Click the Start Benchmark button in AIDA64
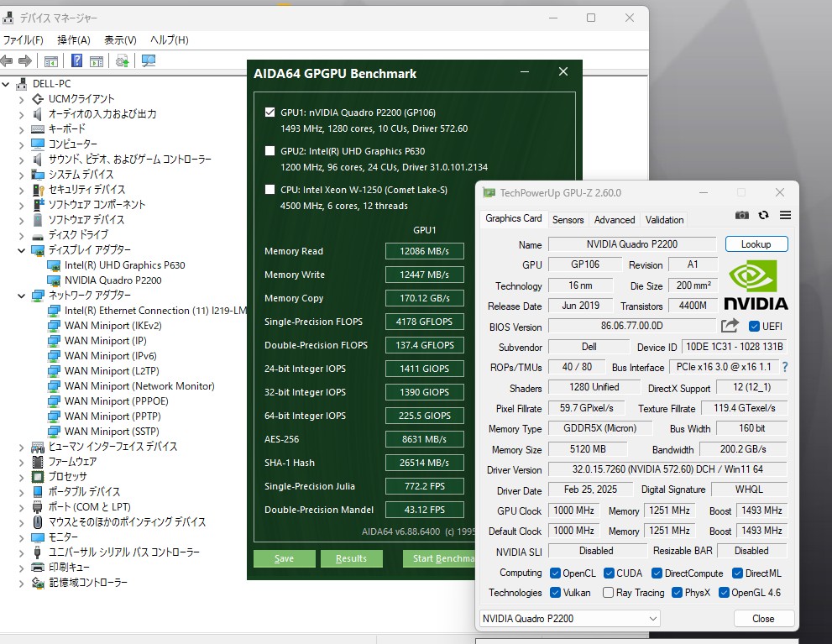Image resolution: width=832 pixels, height=644 pixels. pyautogui.click(x=439, y=558)
